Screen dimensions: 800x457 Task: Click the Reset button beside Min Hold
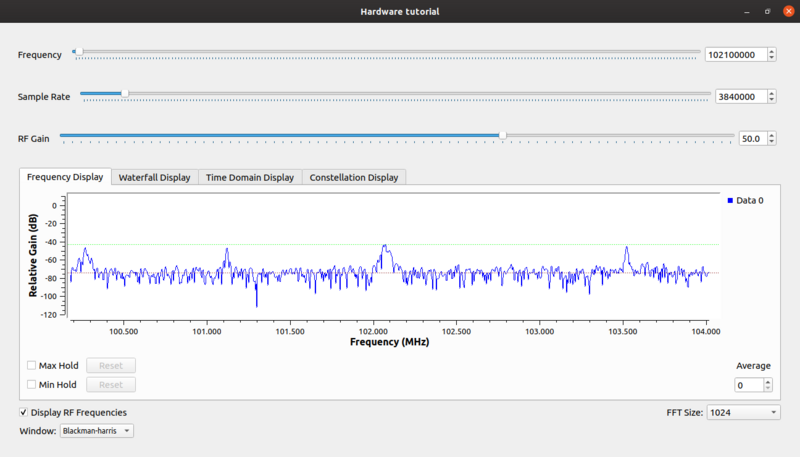pos(111,385)
